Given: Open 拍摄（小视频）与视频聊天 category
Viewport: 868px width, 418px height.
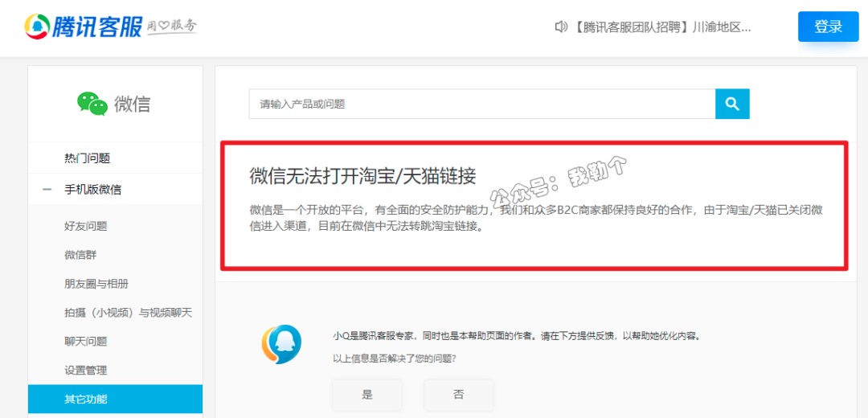Looking at the screenshot, I should [x=129, y=313].
